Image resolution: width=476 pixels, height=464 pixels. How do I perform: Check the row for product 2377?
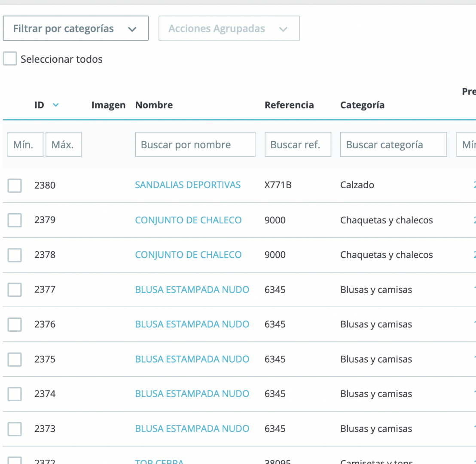point(15,290)
